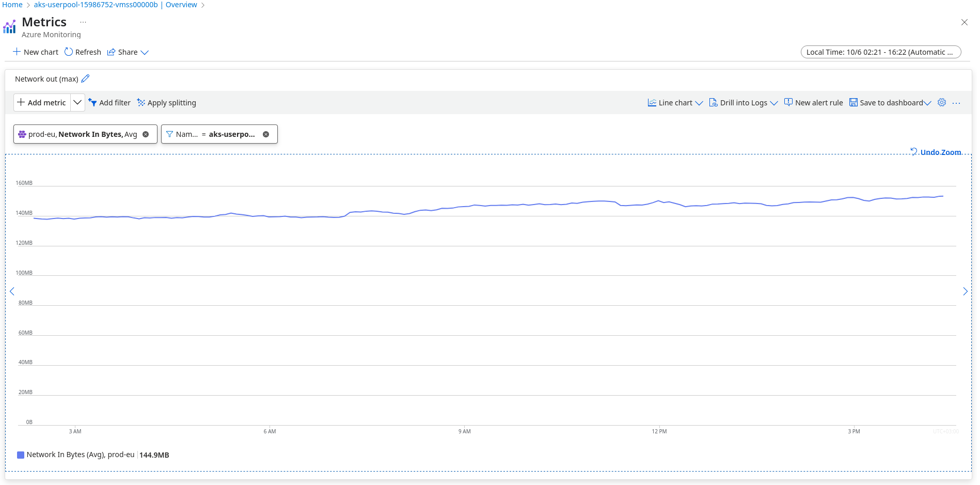Open the toolbar more options ellipsis menu
The image size is (980, 485).
coord(957,103)
